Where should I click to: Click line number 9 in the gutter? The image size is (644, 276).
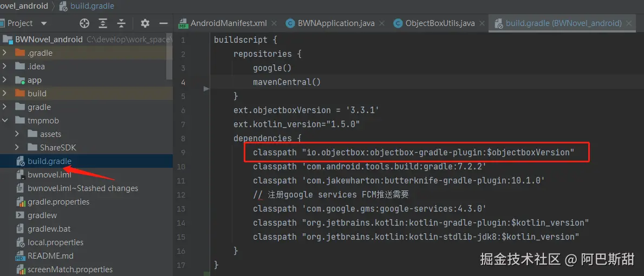(x=183, y=153)
